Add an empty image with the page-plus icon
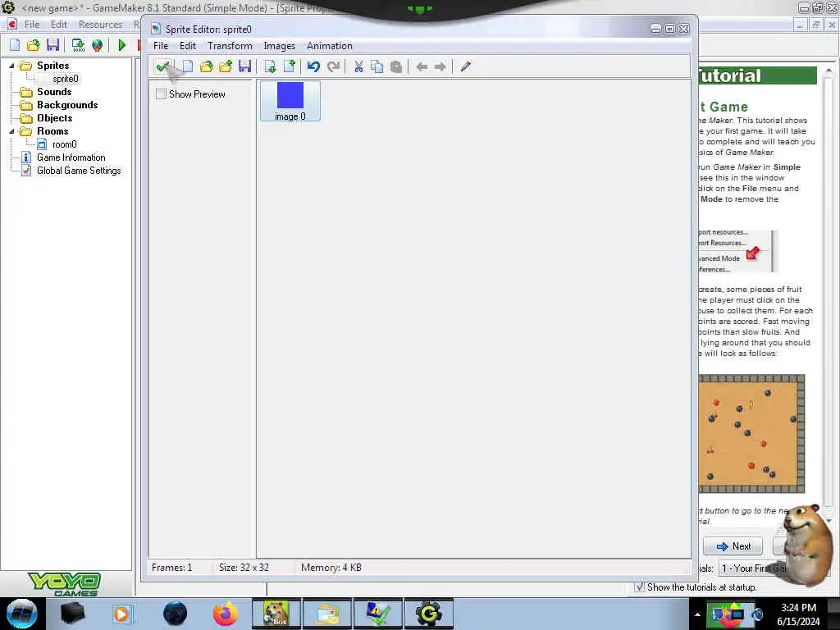This screenshot has width=840, height=630. (x=290, y=66)
